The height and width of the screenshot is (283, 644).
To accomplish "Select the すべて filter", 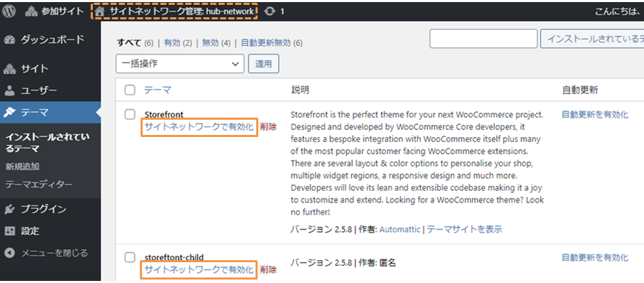I will point(129,43).
